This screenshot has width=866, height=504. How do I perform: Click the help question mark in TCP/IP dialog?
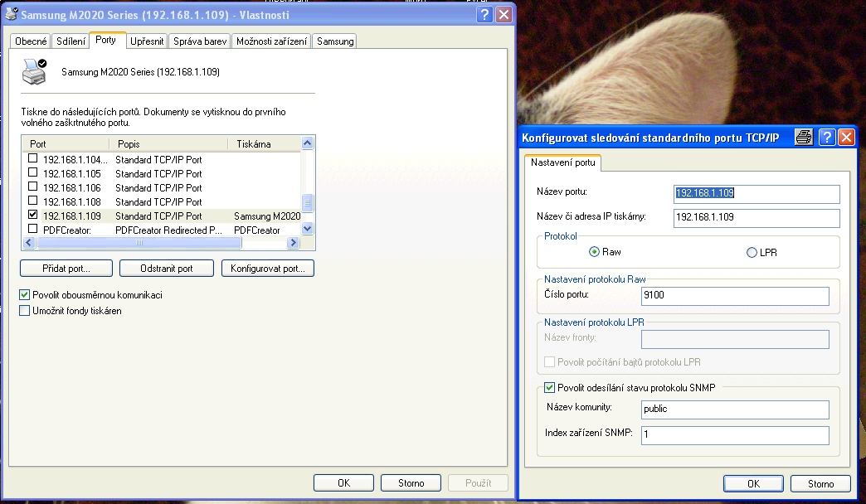click(x=826, y=138)
